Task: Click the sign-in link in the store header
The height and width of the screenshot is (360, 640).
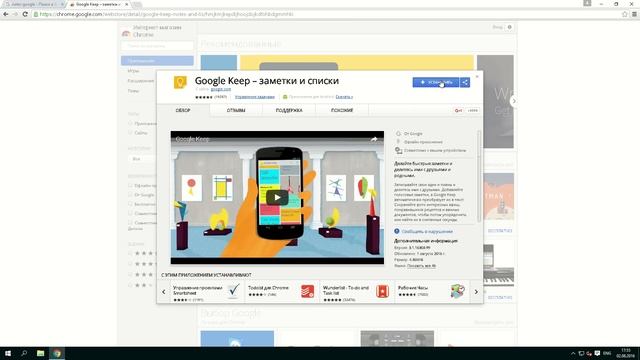Action: 497,27
